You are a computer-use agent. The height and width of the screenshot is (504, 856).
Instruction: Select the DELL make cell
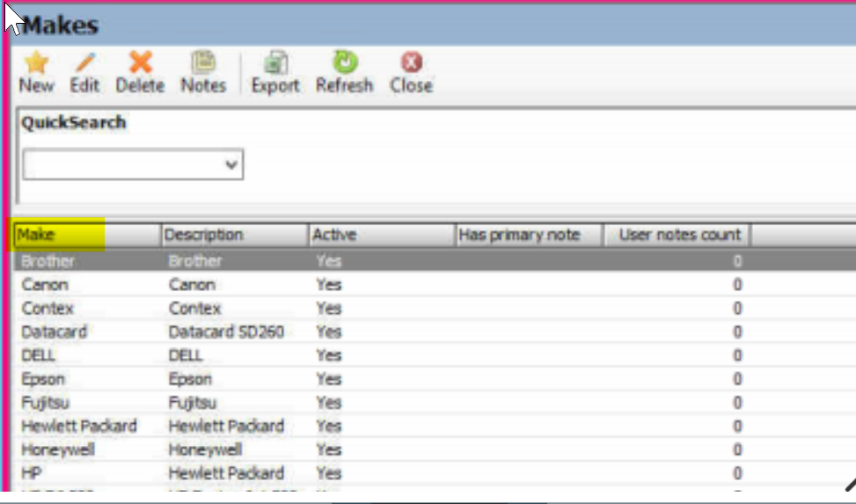[38, 355]
